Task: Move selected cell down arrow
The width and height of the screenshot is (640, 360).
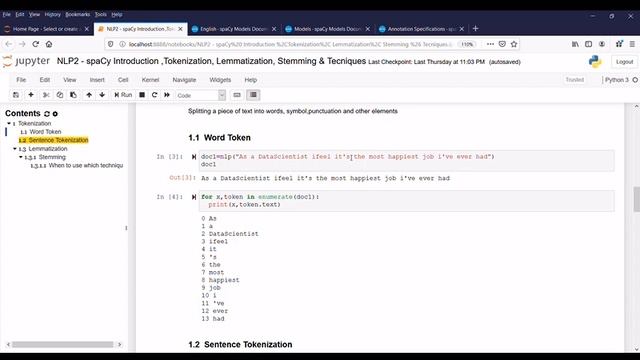Action: tap(102, 95)
